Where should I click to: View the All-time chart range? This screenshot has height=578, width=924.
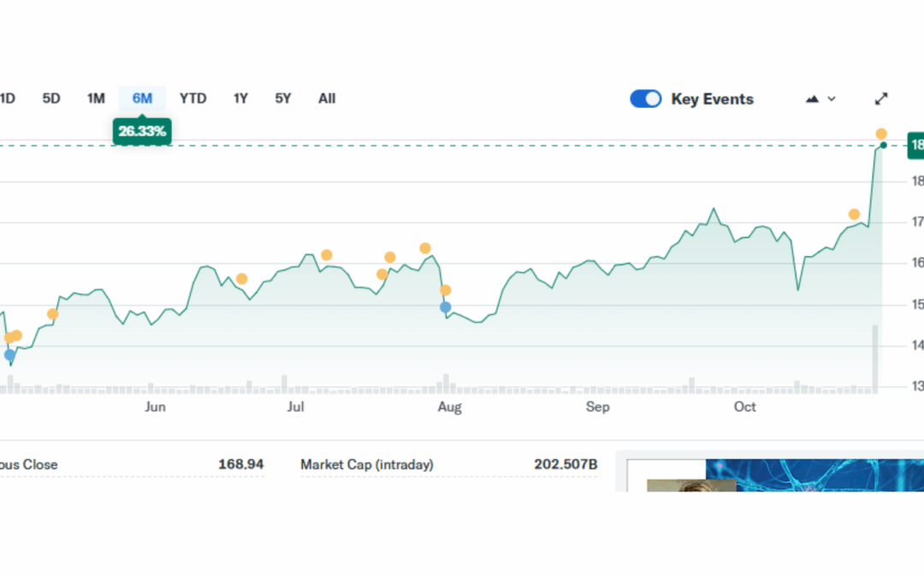327,98
